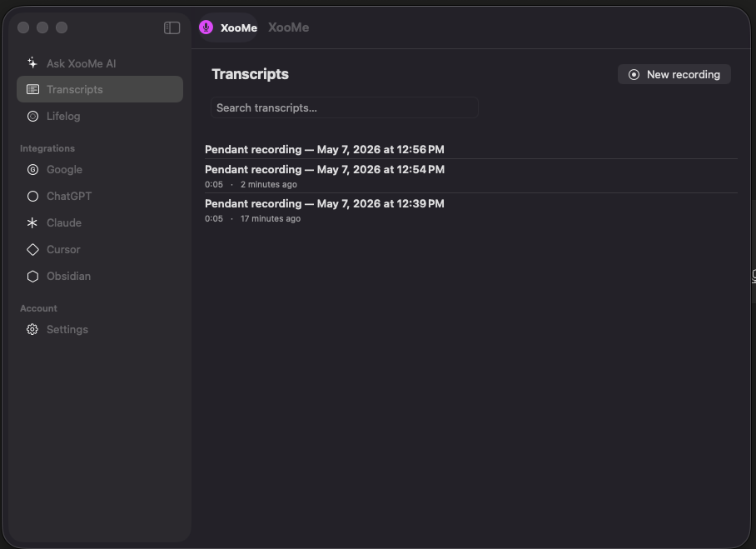Click the Account section header
The width and height of the screenshot is (756, 549).
point(38,308)
